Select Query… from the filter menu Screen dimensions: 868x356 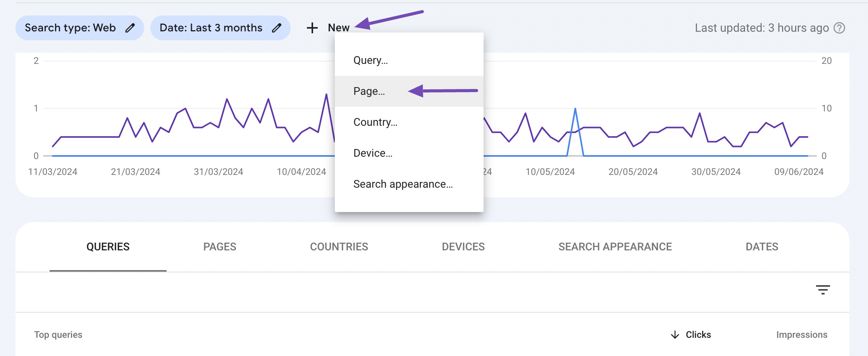(370, 60)
